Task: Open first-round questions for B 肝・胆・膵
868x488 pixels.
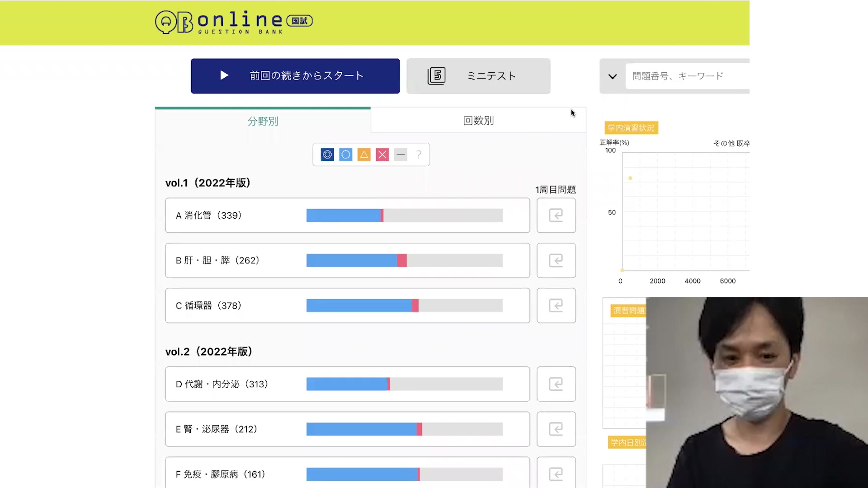Action: 556,260
